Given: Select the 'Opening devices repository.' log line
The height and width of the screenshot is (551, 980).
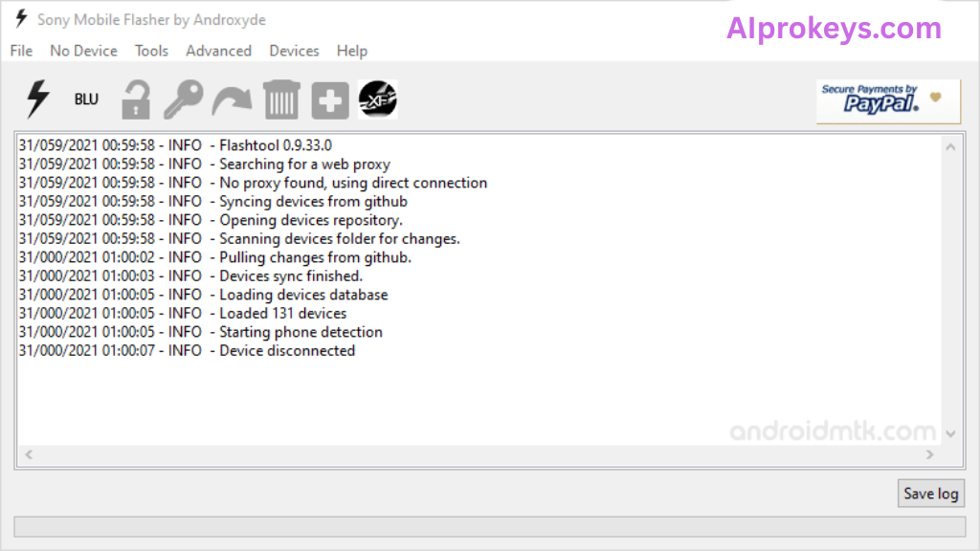Looking at the screenshot, I should coord(211,220).
